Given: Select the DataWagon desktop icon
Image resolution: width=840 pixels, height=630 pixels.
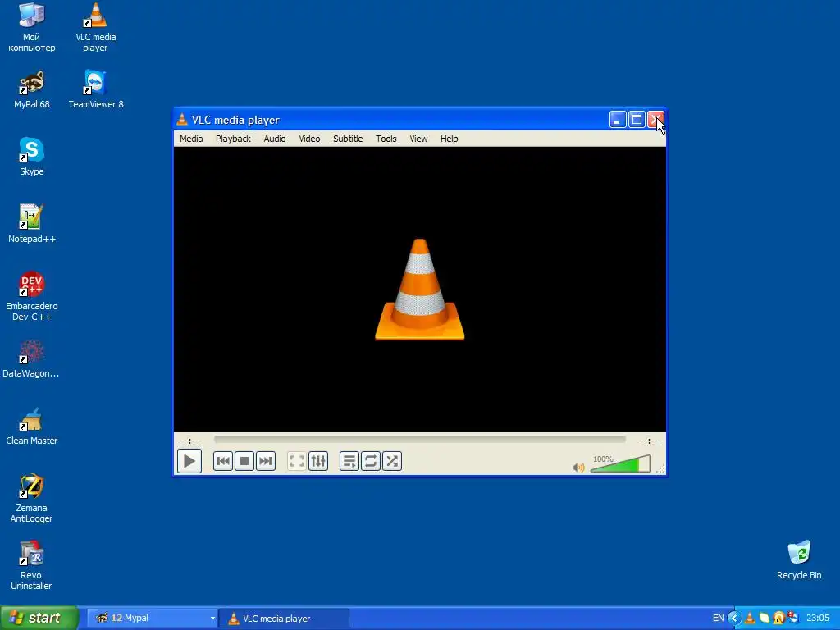Looking at the screenshot, I should click(x=32, y=359).
